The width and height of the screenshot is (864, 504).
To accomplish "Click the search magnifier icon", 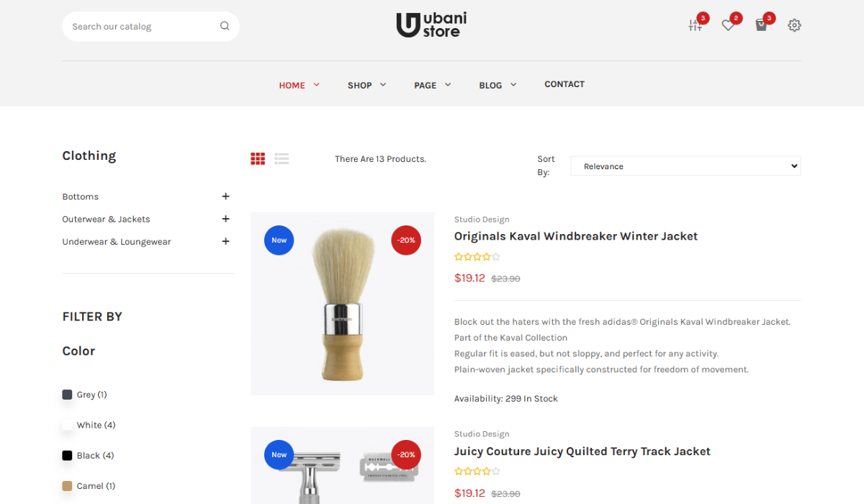I will (x=225, y=26).
